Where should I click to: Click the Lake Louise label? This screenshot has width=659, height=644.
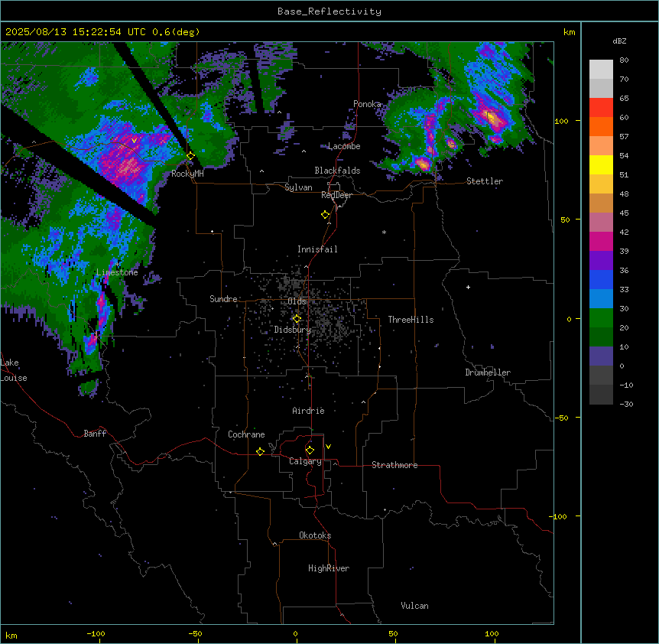pos(13,370)
